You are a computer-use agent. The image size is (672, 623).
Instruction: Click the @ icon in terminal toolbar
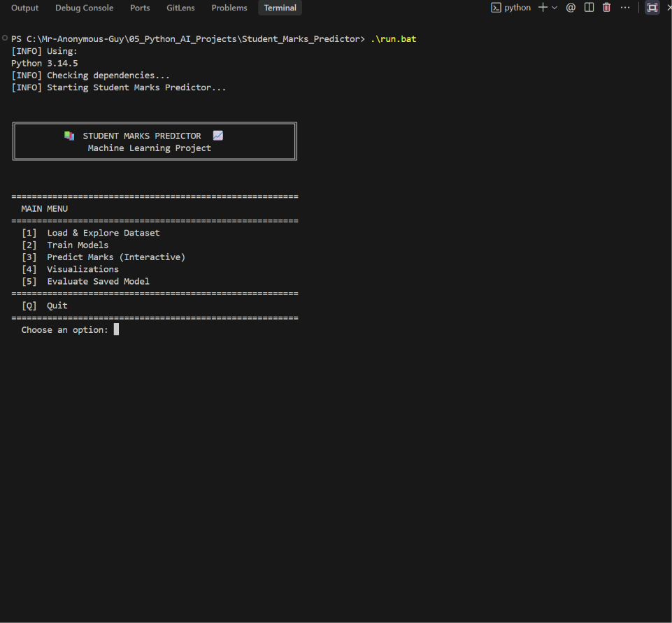[x=571, y=8]
